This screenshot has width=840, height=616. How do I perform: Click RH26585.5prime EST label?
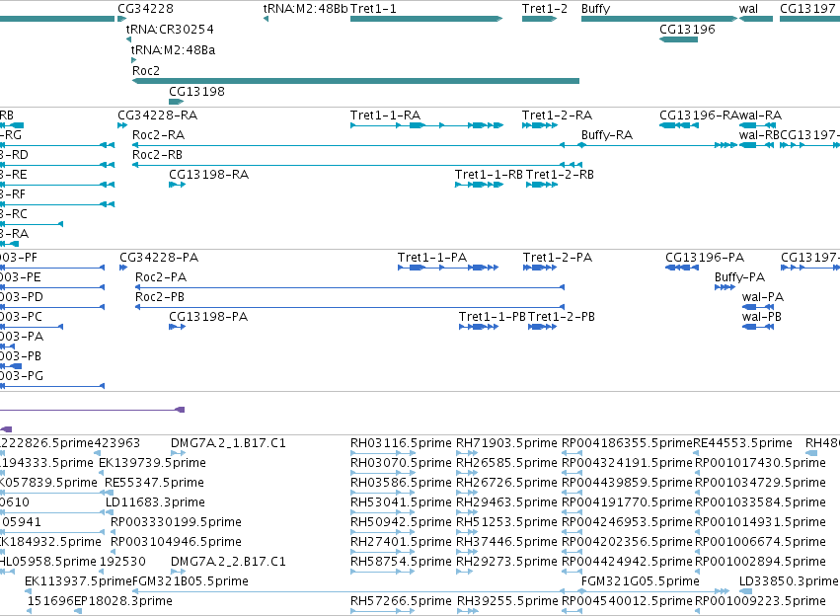(506, 463)
